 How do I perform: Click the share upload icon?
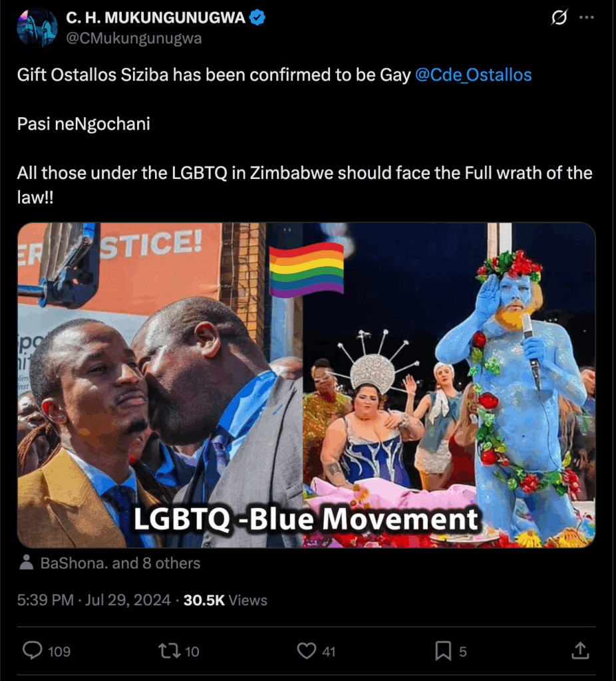[580, 650]
